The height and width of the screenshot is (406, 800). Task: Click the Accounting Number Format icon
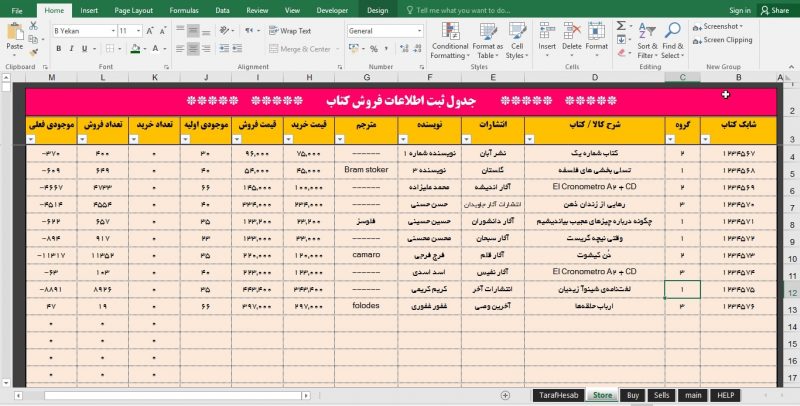click(x=353, y=48)
